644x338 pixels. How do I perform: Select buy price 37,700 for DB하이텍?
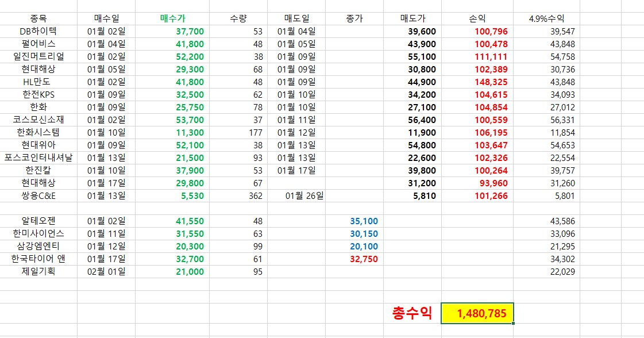(172, 31)
